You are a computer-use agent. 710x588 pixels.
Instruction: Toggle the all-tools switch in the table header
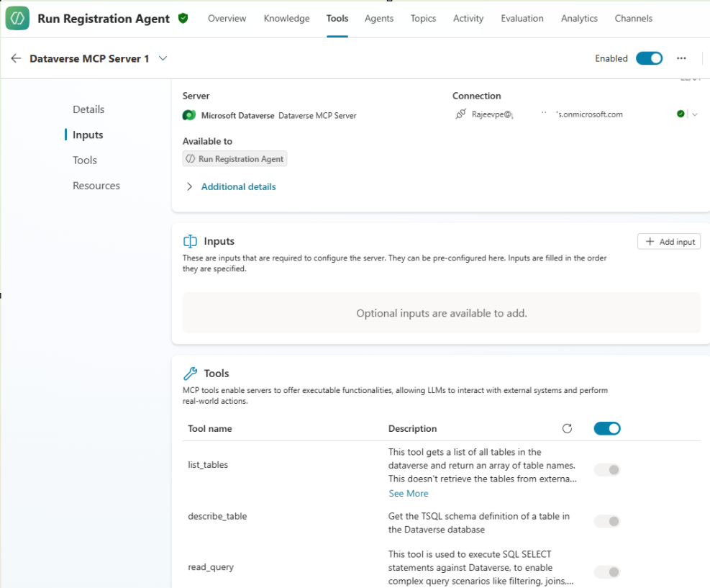[606, 428]
